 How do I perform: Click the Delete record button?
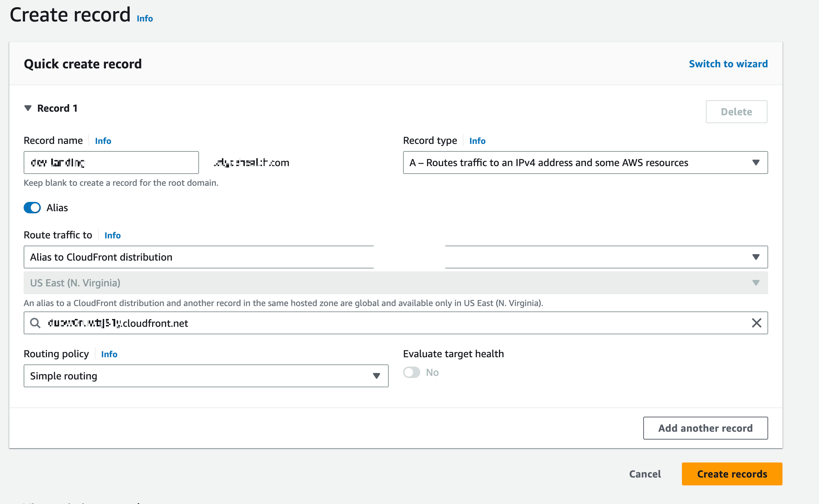coord(736,112)
